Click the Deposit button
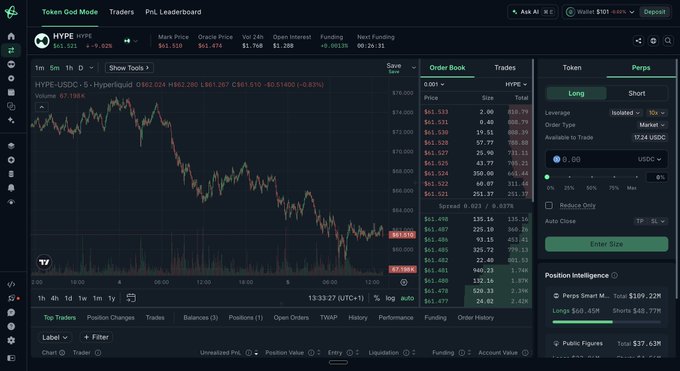This screenshot has width=680, height=371. (x=654, y=12)
